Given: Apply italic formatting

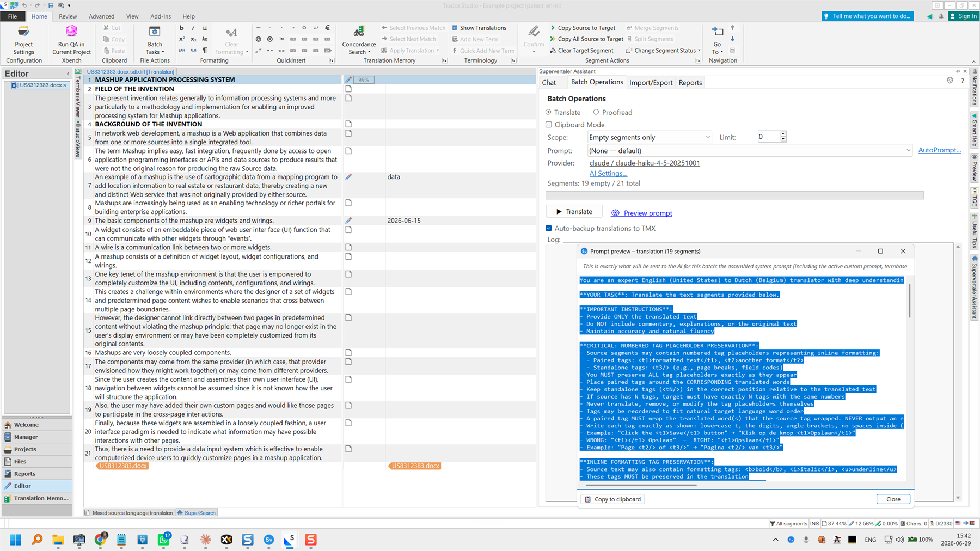Looking at the screenshot, I should [193, 28].
